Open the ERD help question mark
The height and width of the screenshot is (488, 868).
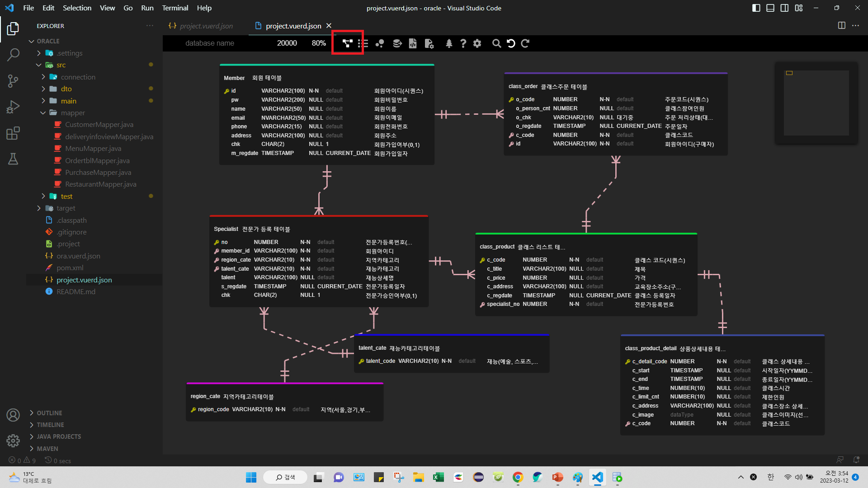(x=463, y=43)
